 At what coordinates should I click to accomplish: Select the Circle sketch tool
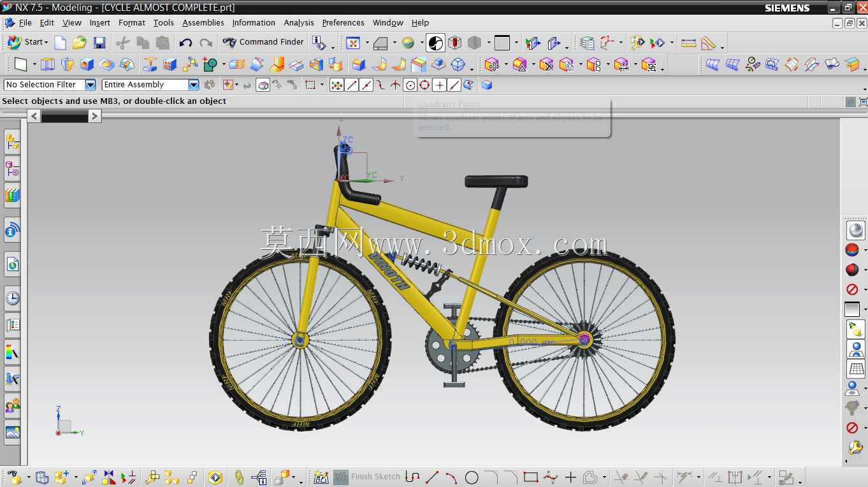[x=472, y=477]
